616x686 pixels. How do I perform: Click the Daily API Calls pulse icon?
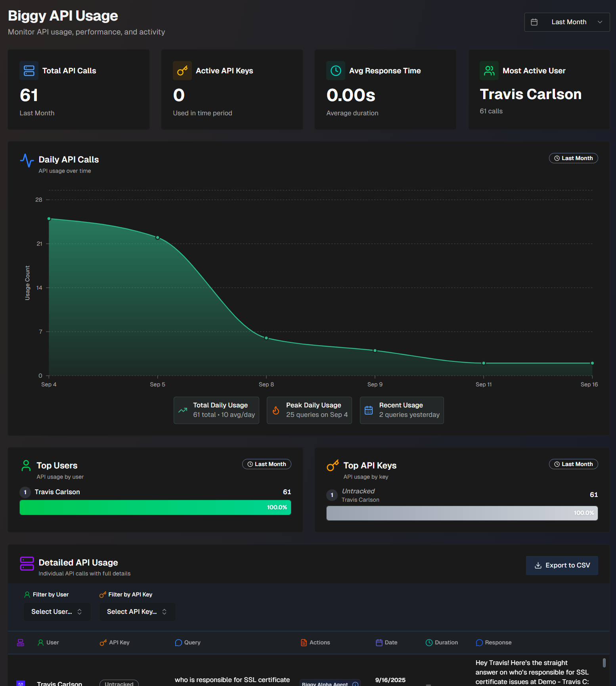27,161
